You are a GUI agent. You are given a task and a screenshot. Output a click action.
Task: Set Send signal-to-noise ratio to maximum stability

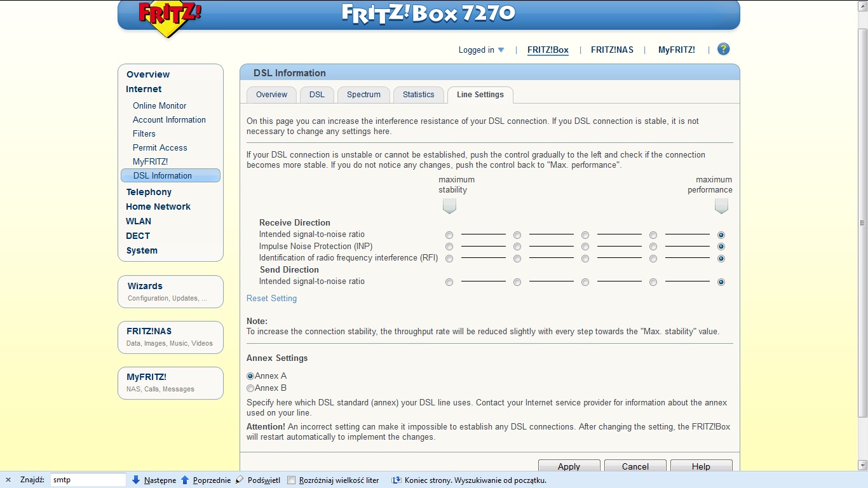click(449, 282)
